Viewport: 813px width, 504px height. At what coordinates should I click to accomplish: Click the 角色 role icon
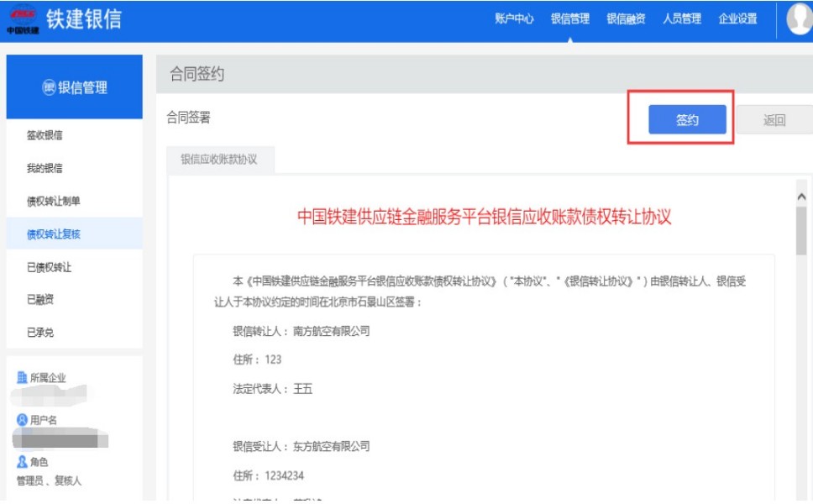click(22, 461)
